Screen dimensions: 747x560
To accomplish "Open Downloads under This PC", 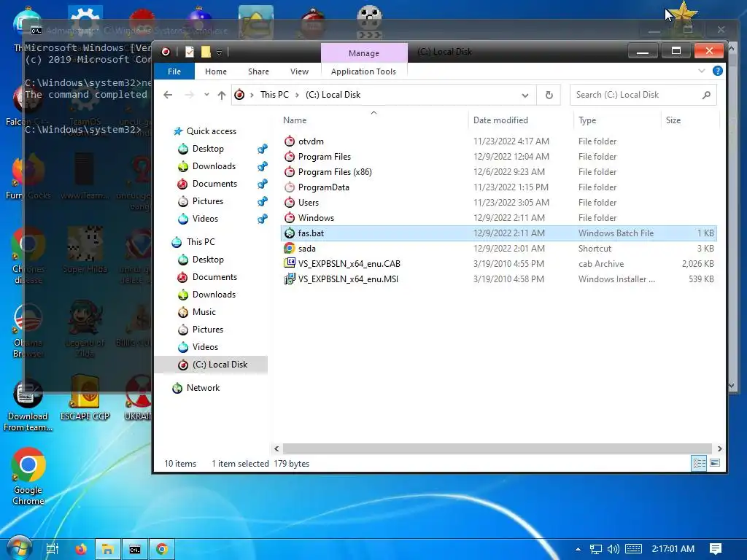I will tap(214, 295).
